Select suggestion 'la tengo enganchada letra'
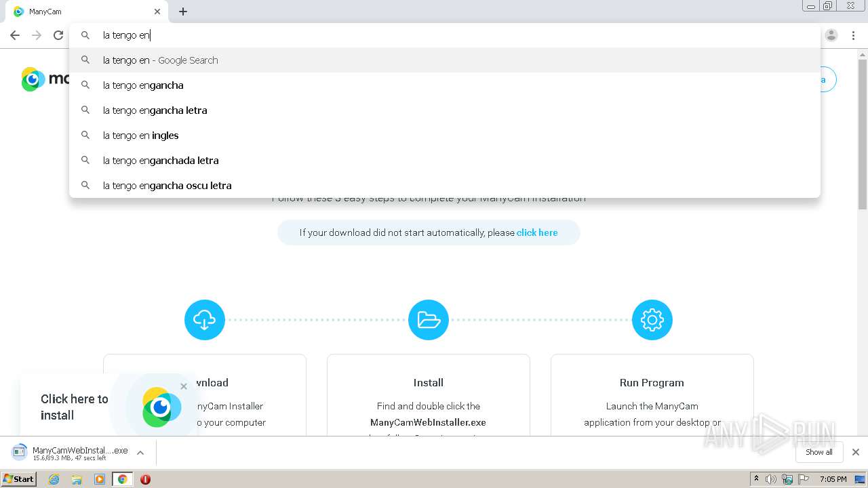The width and height of the screenshot is (868, 488). coord(444,161)
